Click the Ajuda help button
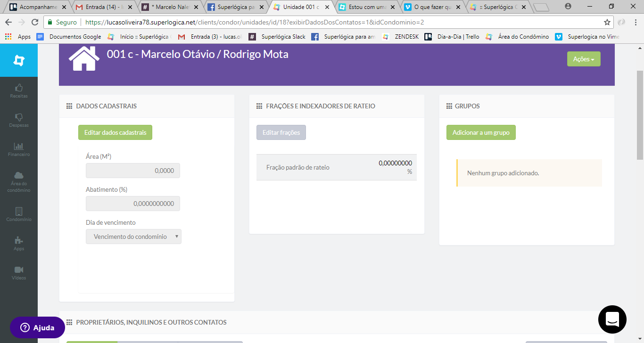Viewport: 644px width, 343px height. [x=37, y=327]
